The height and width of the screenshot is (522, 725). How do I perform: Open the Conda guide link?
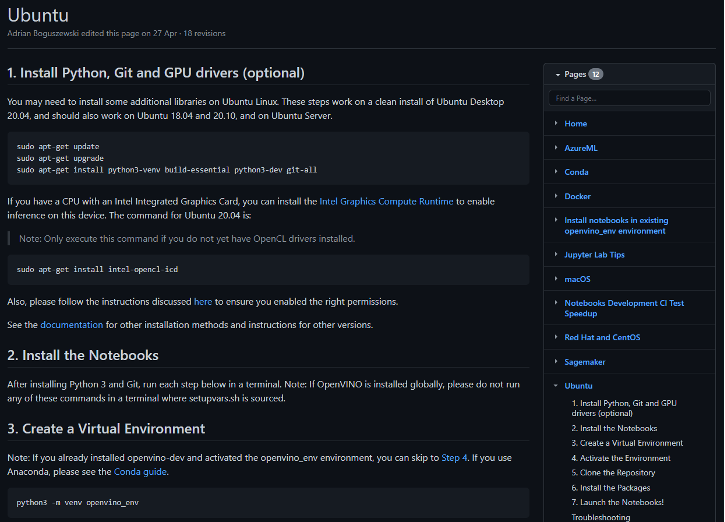[x=140, y=472]
